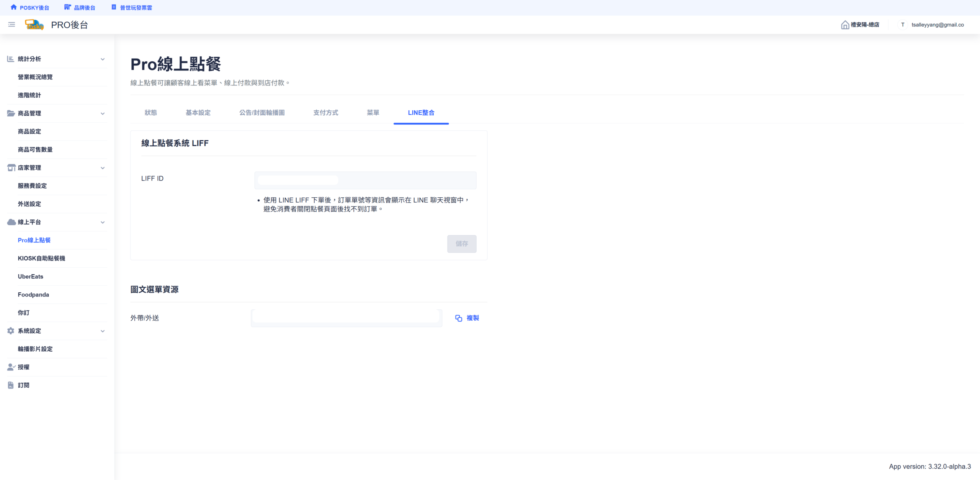This screenshot has width=980, height=480.
Task: Click the house icon beside store name
Action: coord(845,25)
